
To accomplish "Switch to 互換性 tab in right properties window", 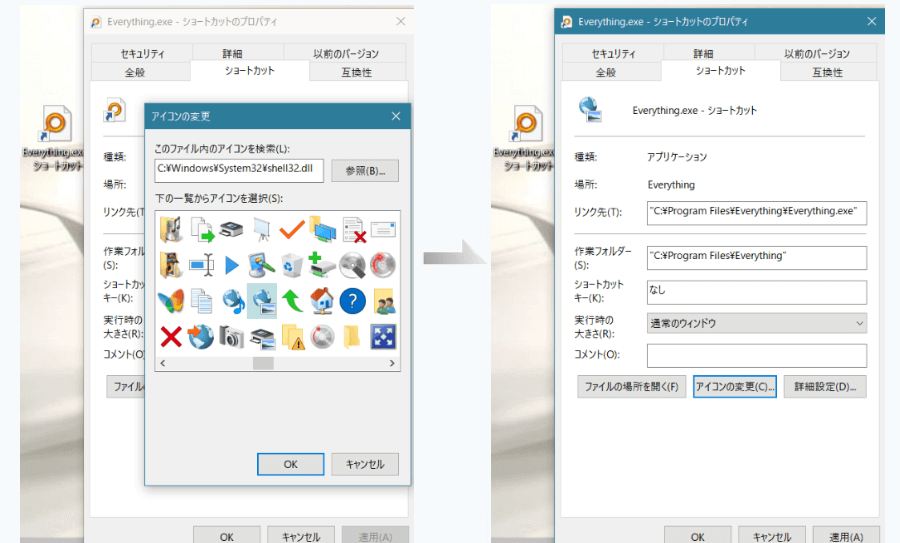I will pos(828,72).
